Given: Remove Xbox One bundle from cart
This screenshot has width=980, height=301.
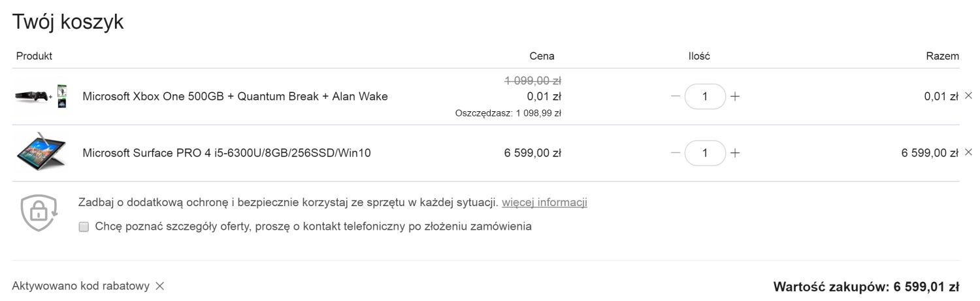Looking at the screenshot, I should [968, 96].
